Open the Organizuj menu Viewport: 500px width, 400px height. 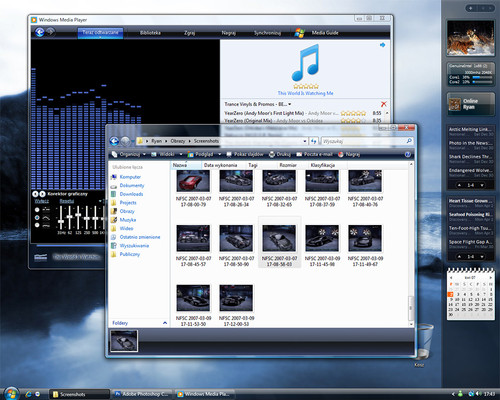pyautogui.click(x=129, y=154)
